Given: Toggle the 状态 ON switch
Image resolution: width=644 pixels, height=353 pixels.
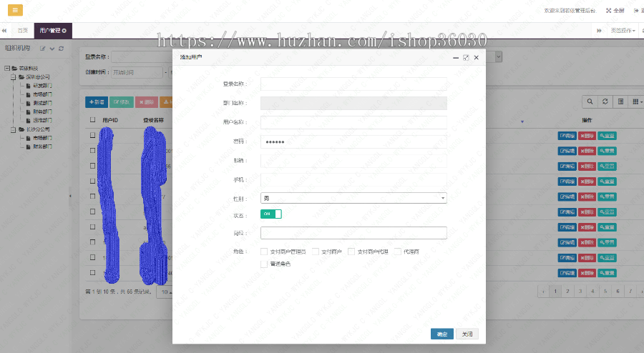Looking at the screenshot, I should pyautogui.click(x=271, y=214).
